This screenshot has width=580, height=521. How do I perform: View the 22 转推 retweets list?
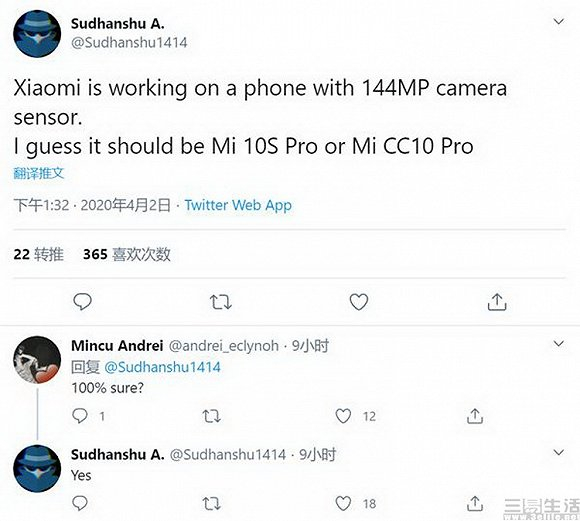(x=38, y=254)
